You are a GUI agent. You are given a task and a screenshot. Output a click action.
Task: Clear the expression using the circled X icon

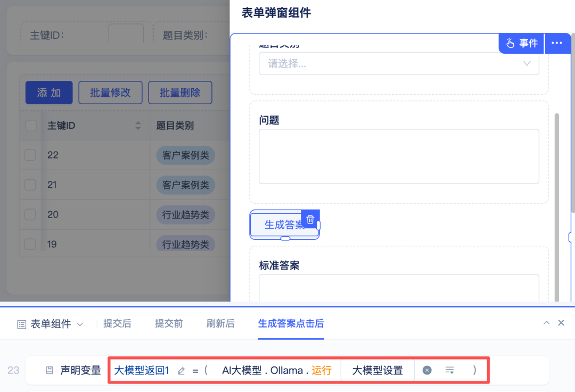click(427, 371)
